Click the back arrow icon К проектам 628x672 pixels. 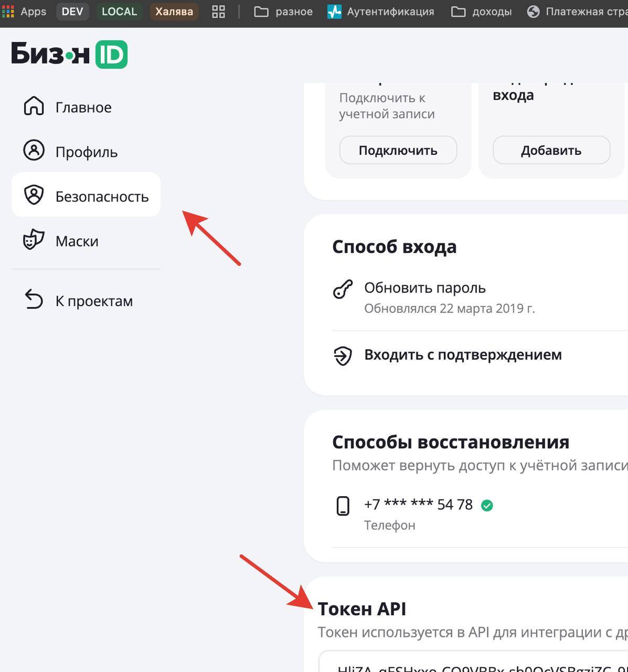34,300
